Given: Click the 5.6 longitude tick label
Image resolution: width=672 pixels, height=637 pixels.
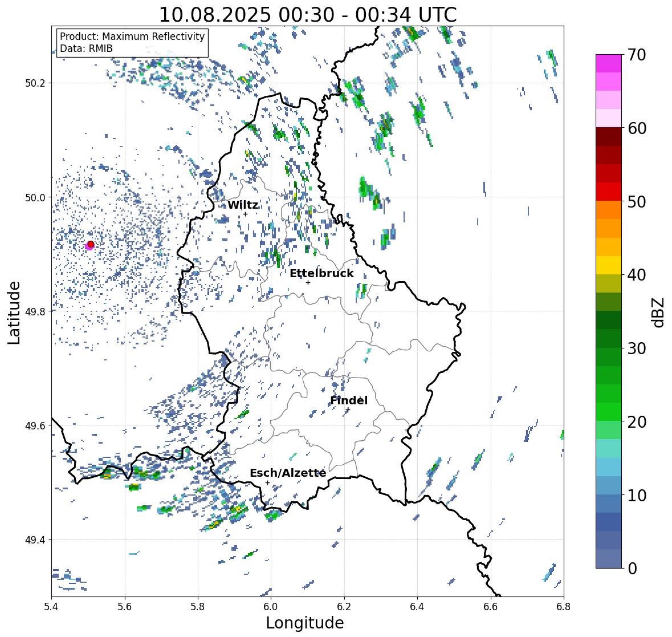Looking at the screenshot, I should click(125, 607).
